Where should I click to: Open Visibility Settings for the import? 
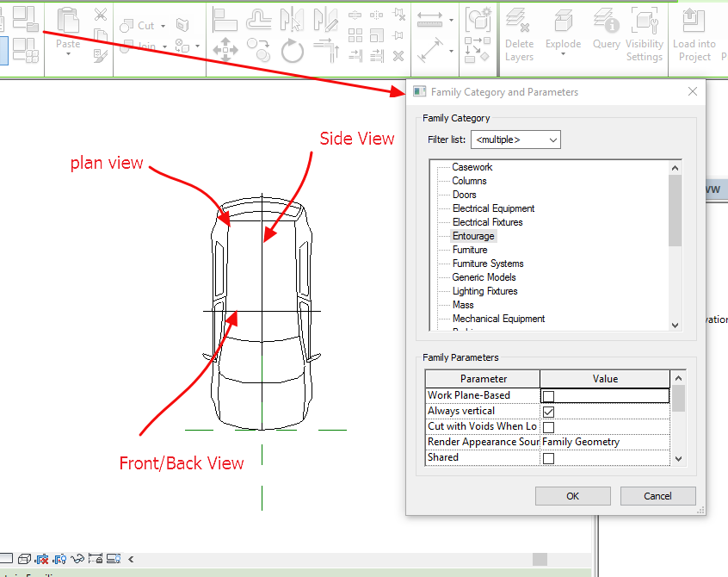[645, 34]
